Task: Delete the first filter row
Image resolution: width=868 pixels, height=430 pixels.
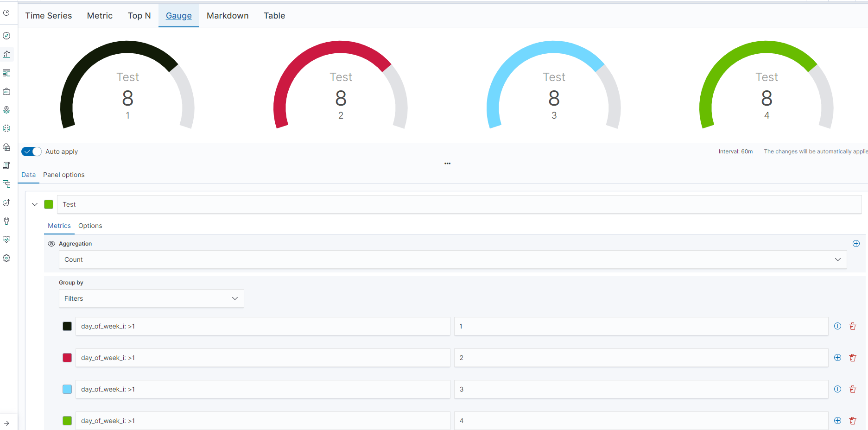Action: [x=853, y=326]
